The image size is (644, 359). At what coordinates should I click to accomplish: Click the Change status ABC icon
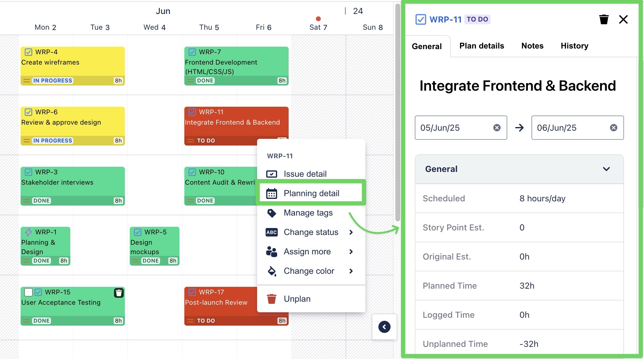click(271, 232)
